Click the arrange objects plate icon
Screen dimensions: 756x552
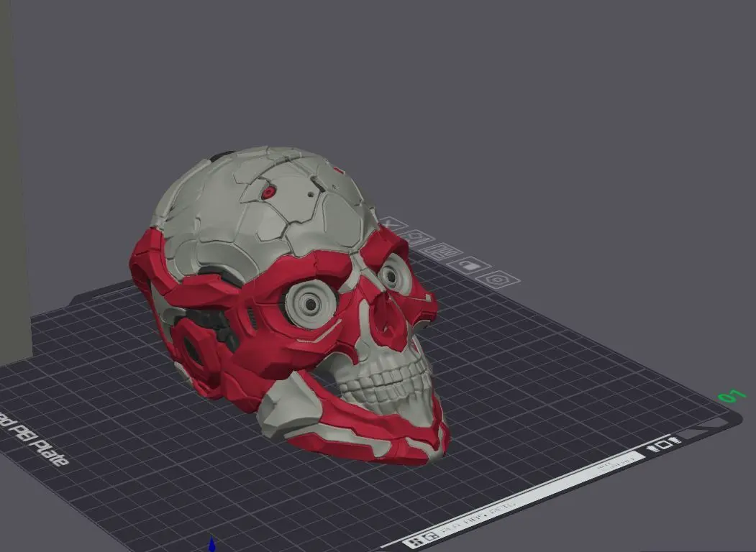click(x=442, y=251)
